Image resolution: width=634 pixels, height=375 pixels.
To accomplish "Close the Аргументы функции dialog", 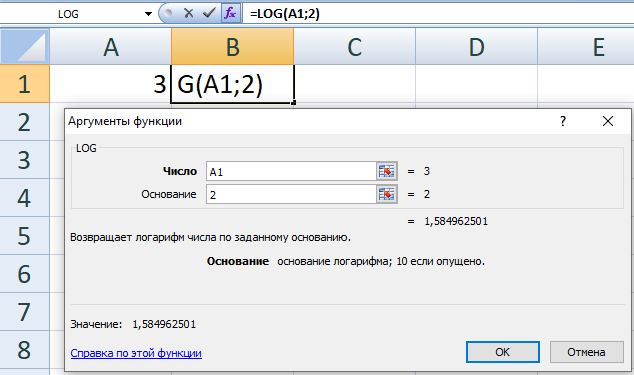I will pyautogui.click(x=608, y=121).
